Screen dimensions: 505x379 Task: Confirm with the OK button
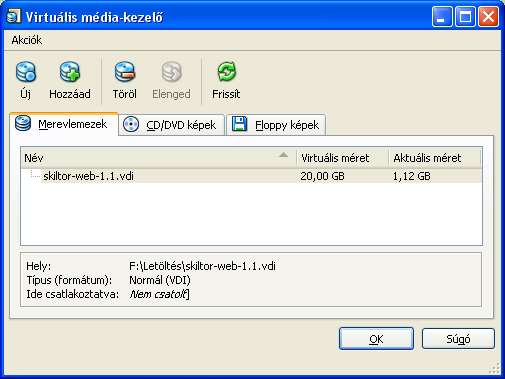pos(376,339)
